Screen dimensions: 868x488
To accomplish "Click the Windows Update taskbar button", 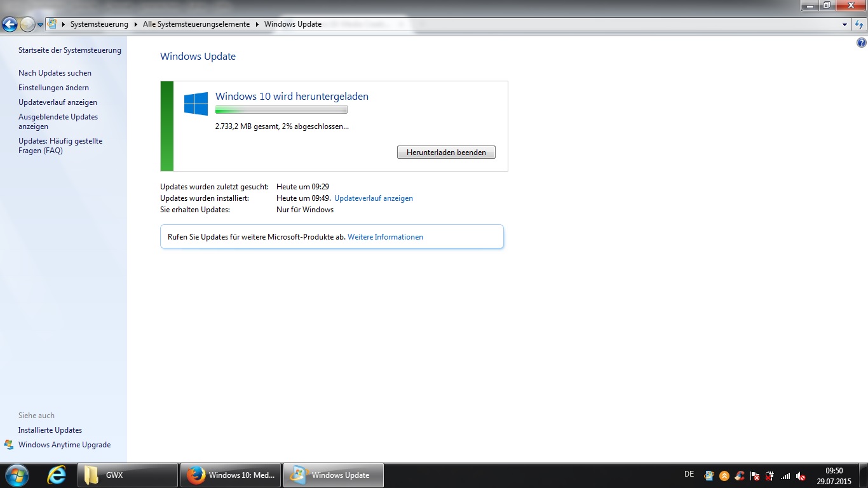I will pyautogui.click(x=334, y=475).
